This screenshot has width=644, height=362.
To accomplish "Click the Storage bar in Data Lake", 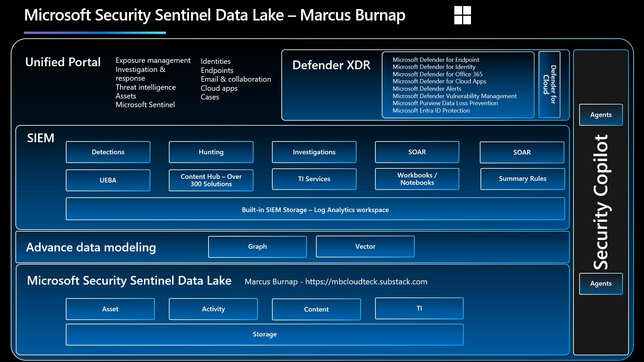I will [265, 334].
